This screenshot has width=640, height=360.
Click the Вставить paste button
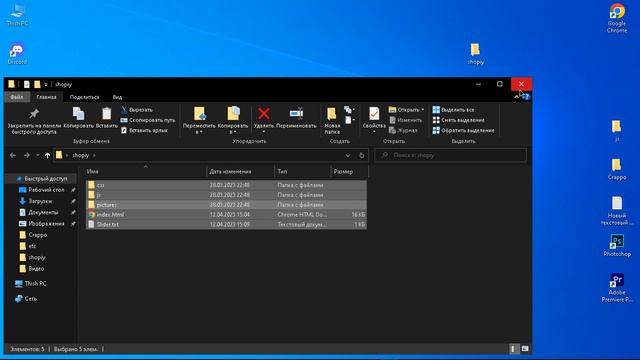tap(107, 118)
